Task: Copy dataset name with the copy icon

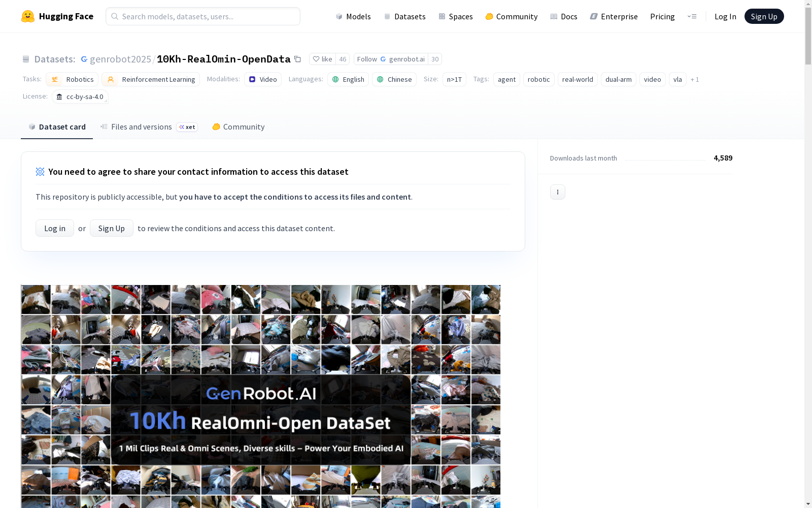Action: tap(298, 59)
